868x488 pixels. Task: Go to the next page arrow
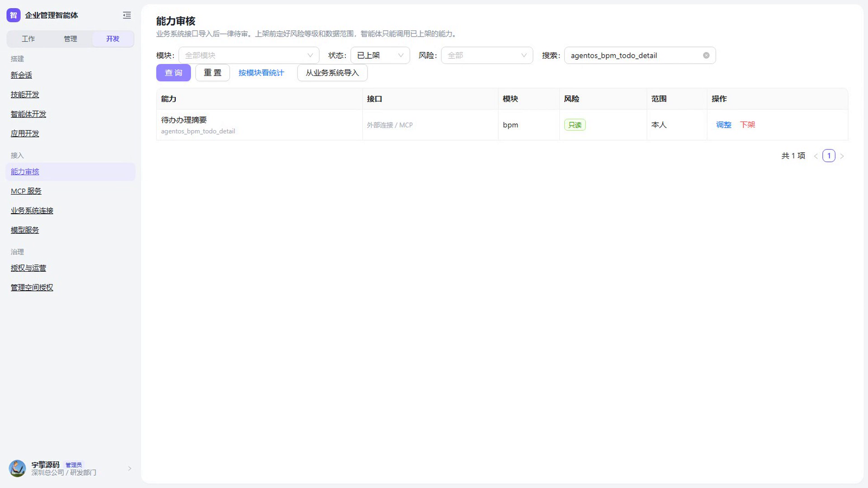pos(842,156)
